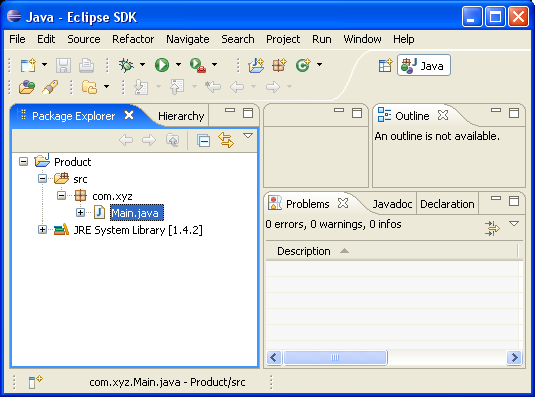The width and height of the screenshot is (535, 397).
Task: Open the Navigate menu
Action: pos(188,39)
